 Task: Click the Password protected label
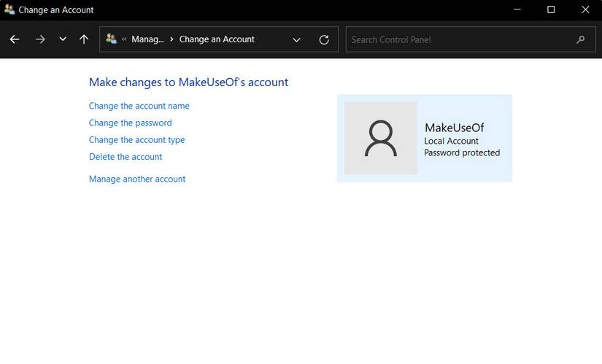pos(462,152)
